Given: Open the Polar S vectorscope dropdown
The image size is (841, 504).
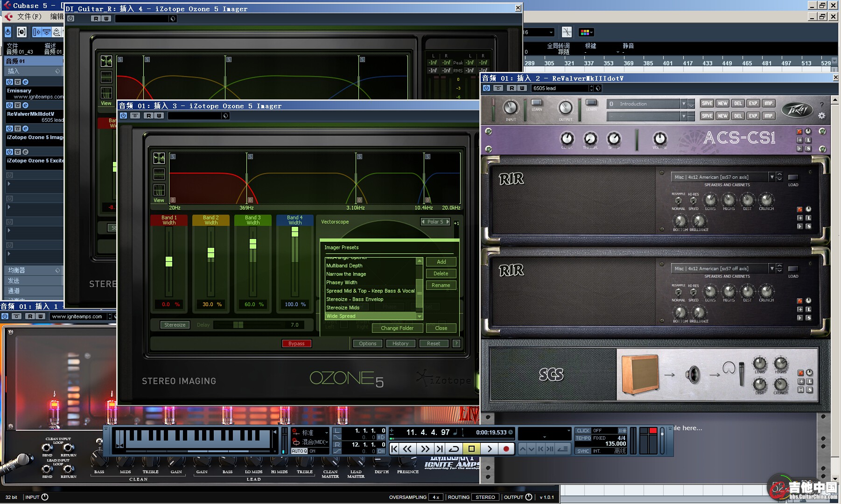Looking at the screenshot, I should pos(436,222).
